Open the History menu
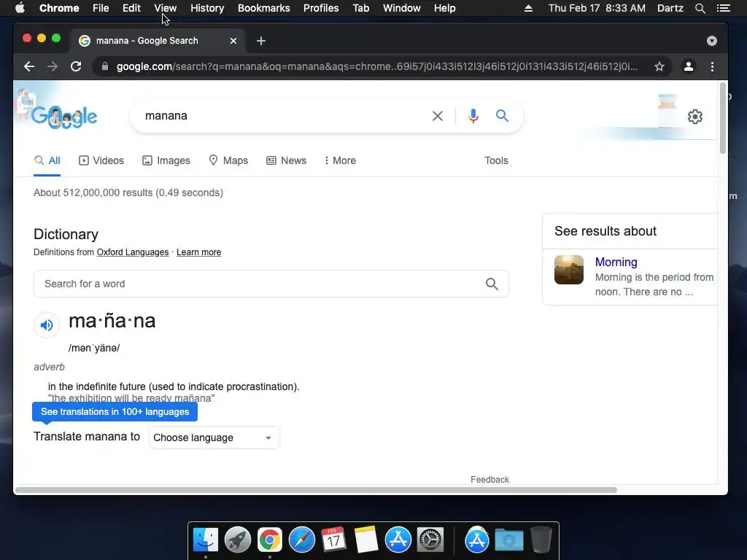Image resolution: width=747 pixels, height=560 pixels. [x=207, y=8]
